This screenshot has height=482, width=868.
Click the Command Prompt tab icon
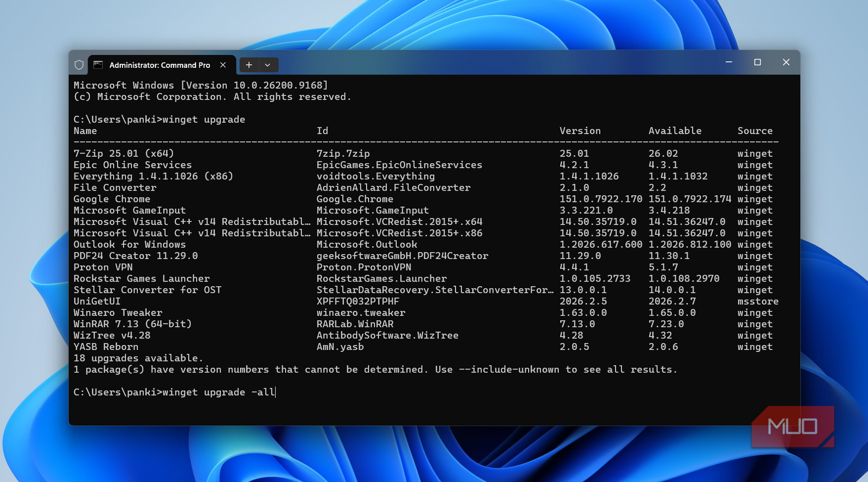pyautogui.click(x=98, y=65)
